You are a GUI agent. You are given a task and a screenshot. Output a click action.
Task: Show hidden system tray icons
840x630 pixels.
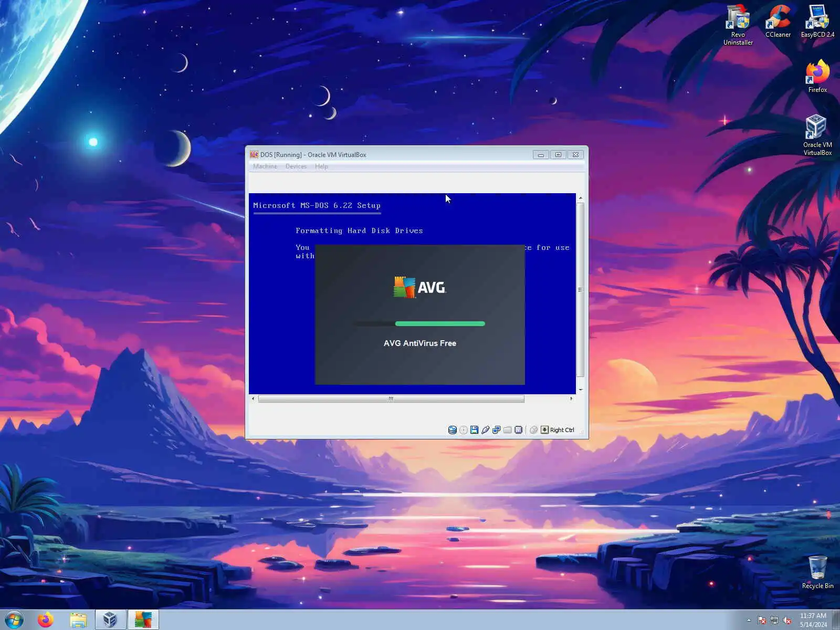(749, 621)
